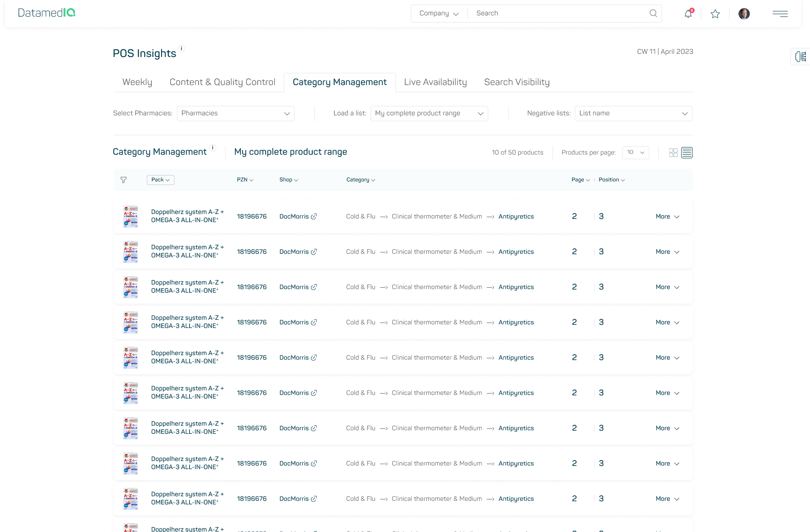810x532 pixels.
Task: Open the Company dropdown
Action: pos(439,14)
